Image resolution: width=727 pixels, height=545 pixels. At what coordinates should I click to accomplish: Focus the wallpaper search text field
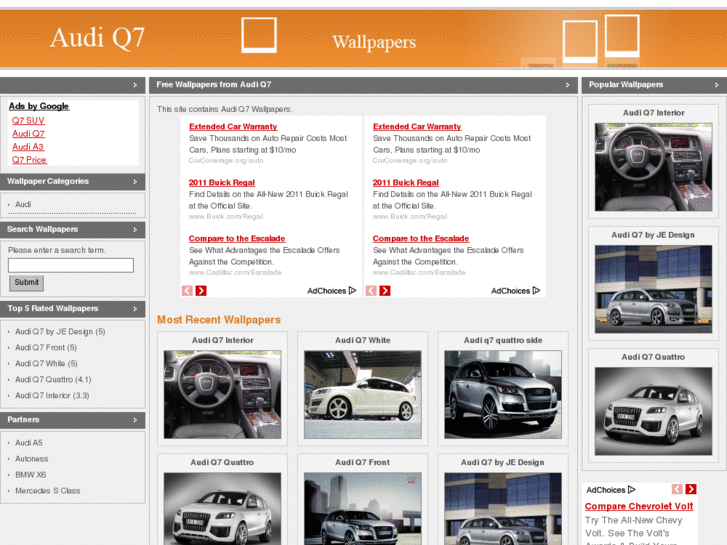click(x=71, y=265)
